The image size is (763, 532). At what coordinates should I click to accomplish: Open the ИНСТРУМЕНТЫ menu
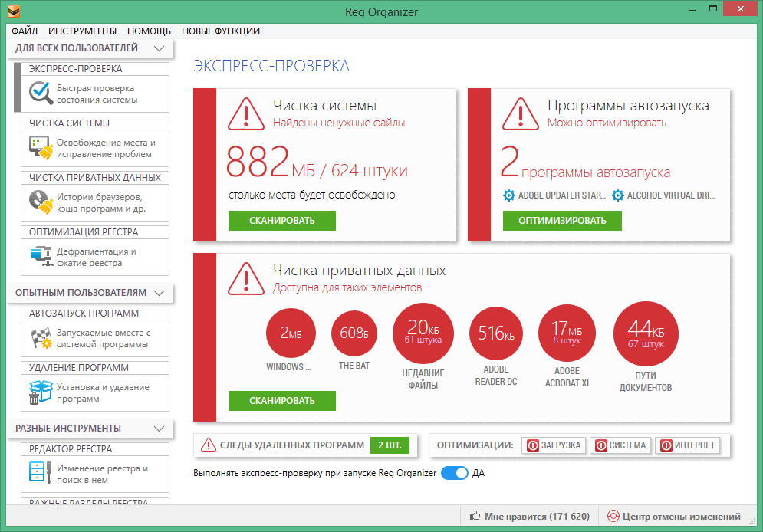[82, 31]
